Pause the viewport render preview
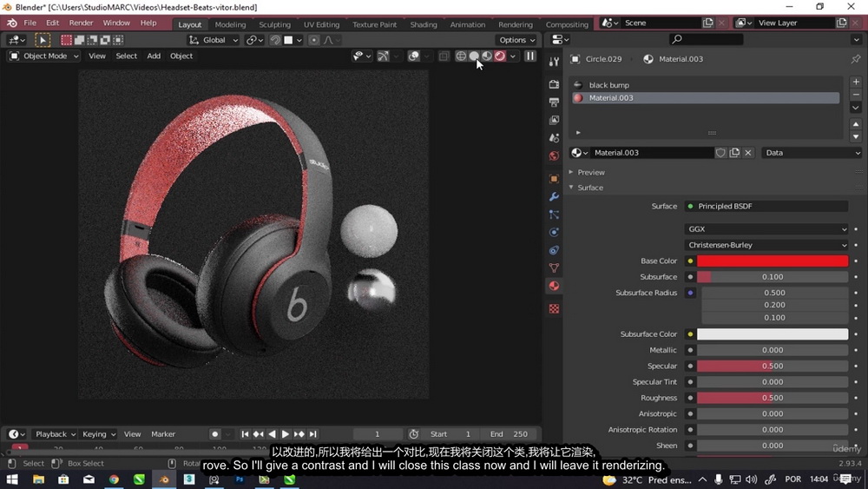 click(529, 56)
